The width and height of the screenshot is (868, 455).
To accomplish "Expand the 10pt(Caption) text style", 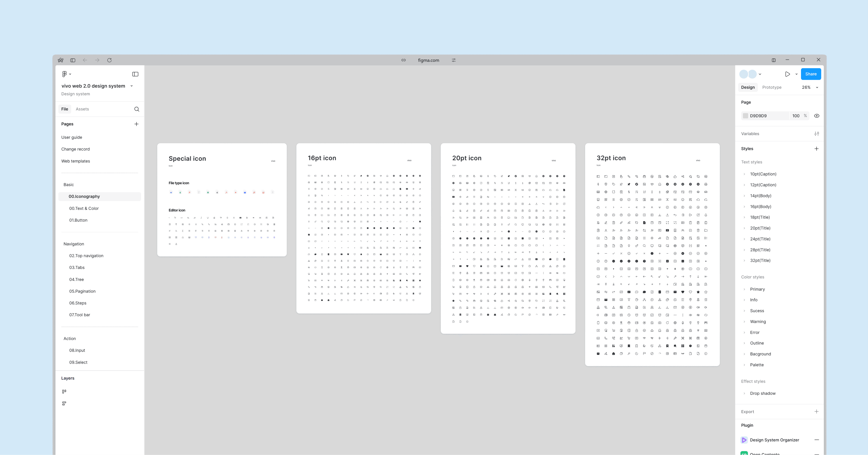I will (x=744, y=174).
